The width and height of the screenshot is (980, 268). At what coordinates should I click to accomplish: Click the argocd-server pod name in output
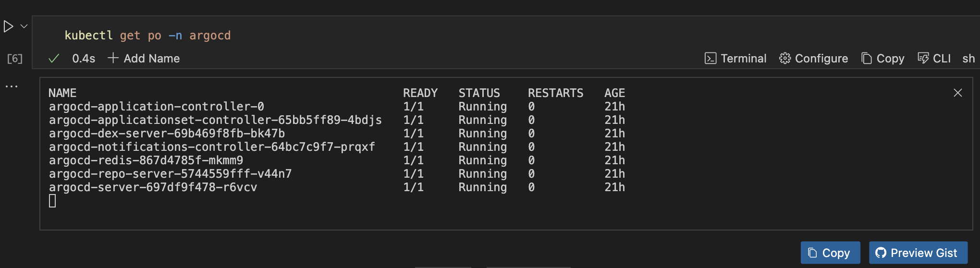click(x=153, y=187)
